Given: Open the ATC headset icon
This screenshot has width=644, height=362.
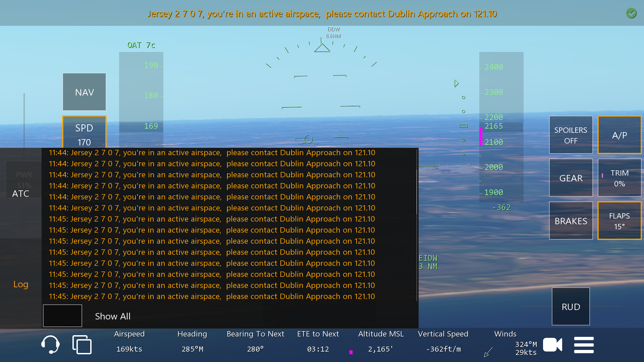Looking at the screenshot, I should pyautogui.click(x=50, y=345).
